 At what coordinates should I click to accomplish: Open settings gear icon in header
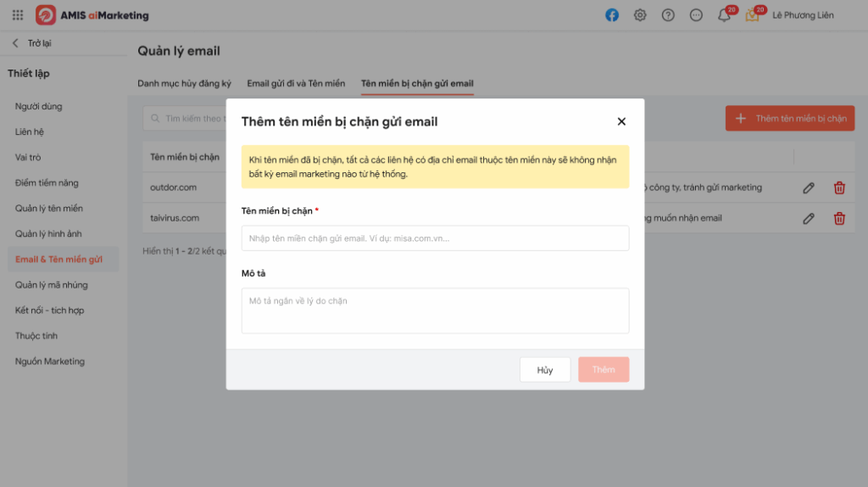[640, 15]
